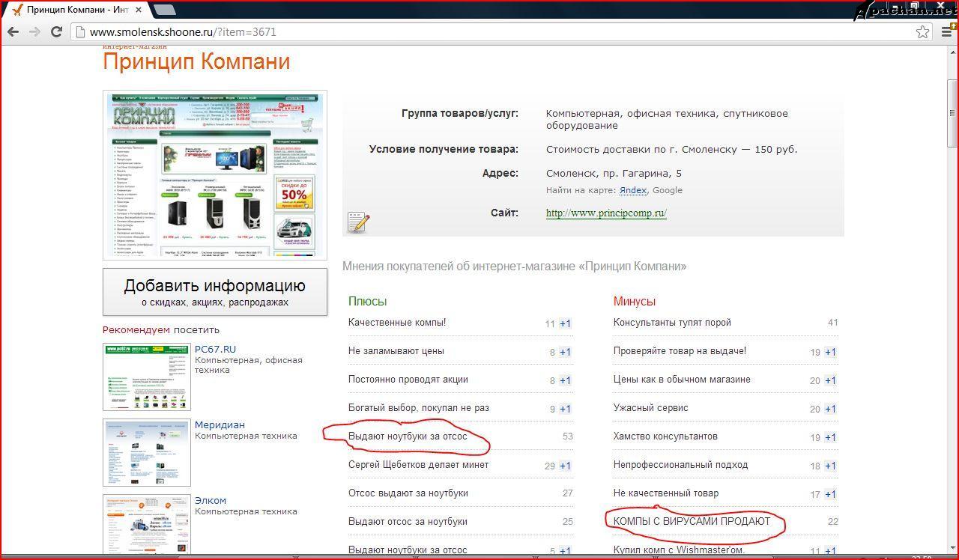This screenshot has width=959, height=560.
Task: Upvote +1 for Качественные компы!
Action: [x=565, y=323]
